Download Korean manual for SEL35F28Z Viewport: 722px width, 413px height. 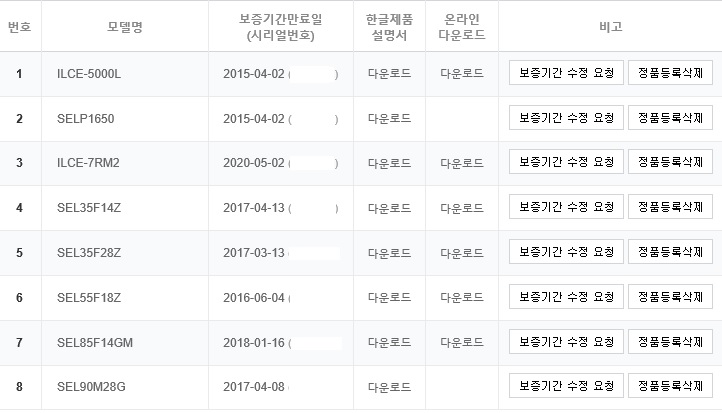(x=389, y=253)
